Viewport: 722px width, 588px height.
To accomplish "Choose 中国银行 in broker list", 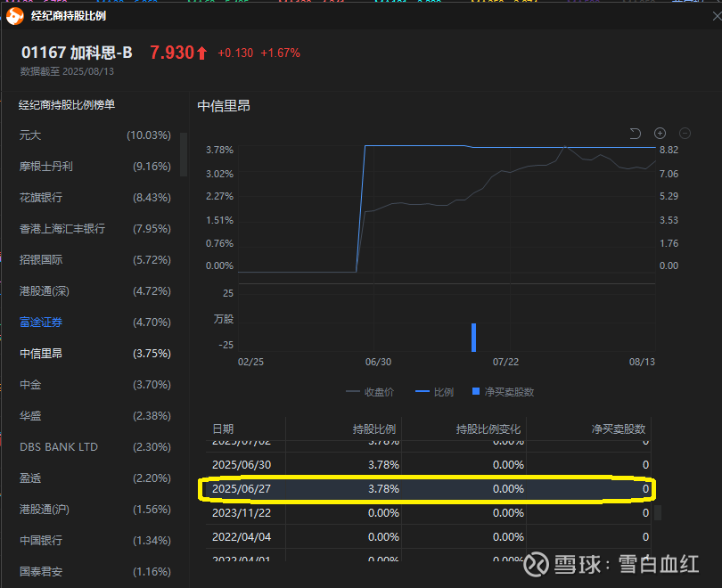I will 94,540.
